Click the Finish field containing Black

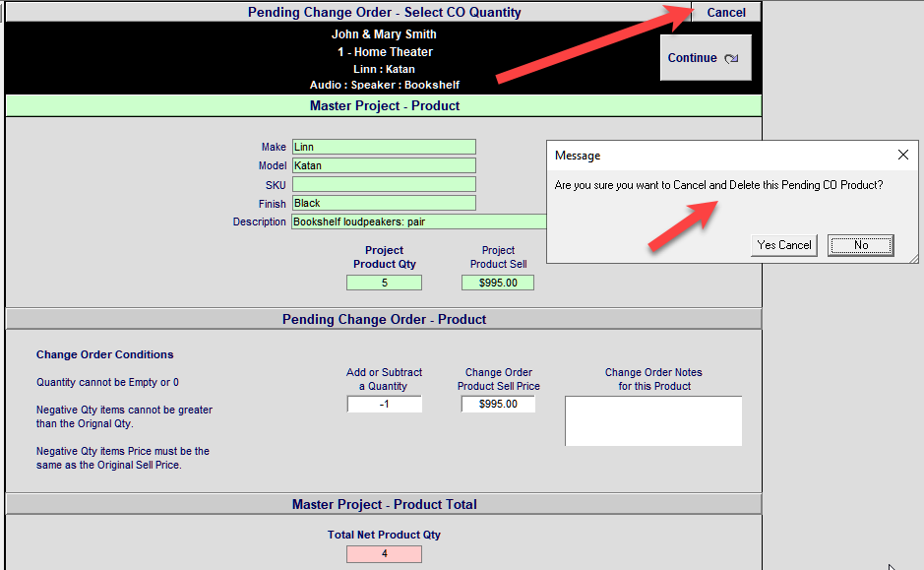point(384,204)
